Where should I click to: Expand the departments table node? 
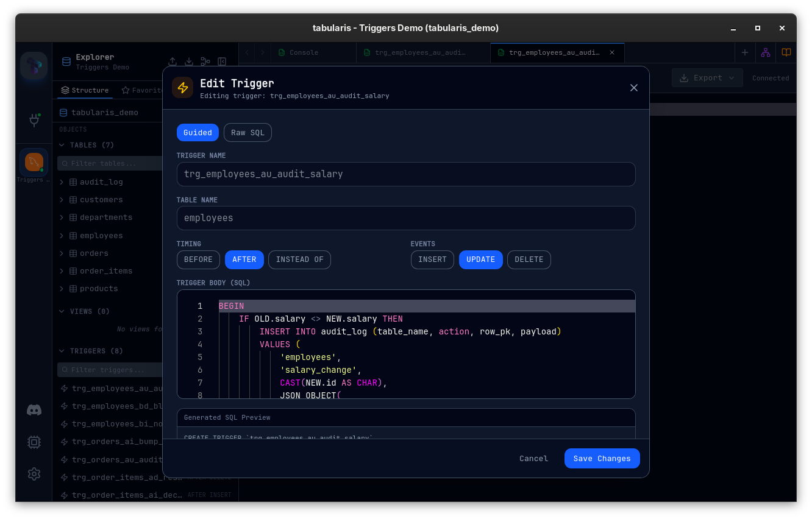pos(62,217)
